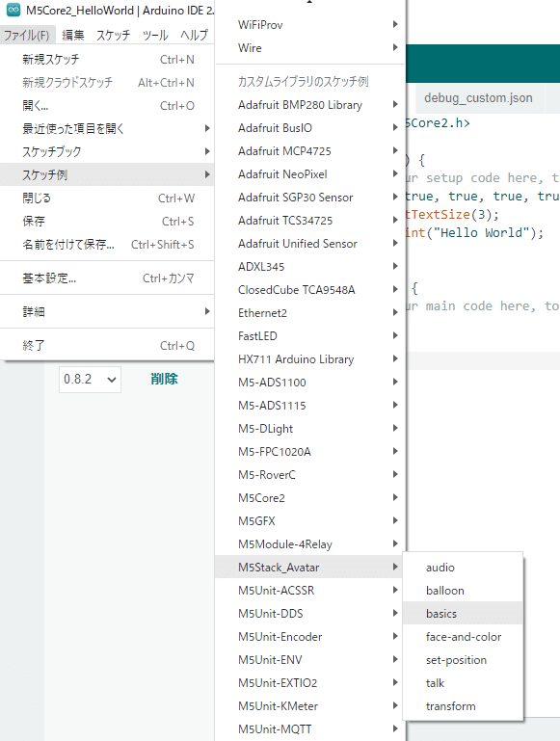Expand Adafruit BusIO examples

[x=310, y=128]
